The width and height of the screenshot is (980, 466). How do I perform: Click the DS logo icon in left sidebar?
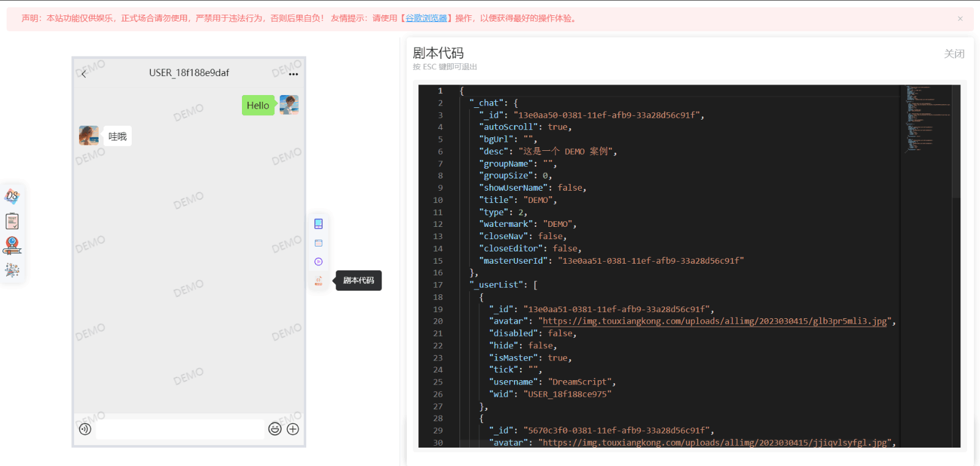[x=12, y=196]
